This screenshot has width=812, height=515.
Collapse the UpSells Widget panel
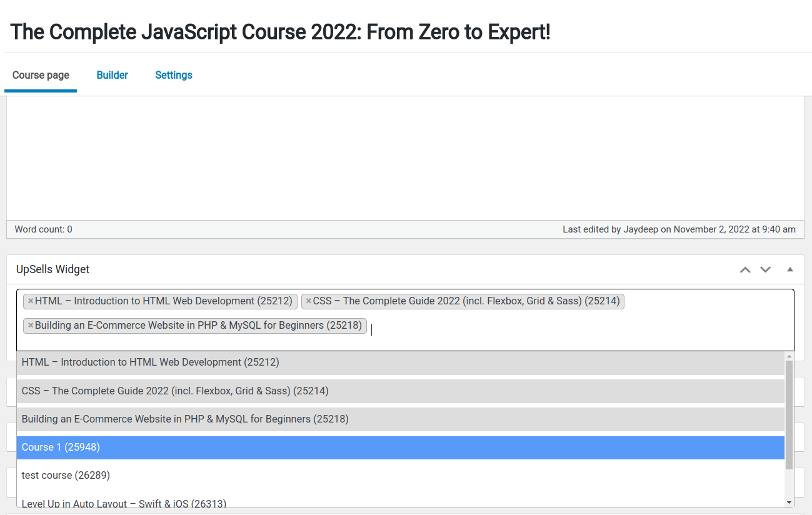coord(789,269)
